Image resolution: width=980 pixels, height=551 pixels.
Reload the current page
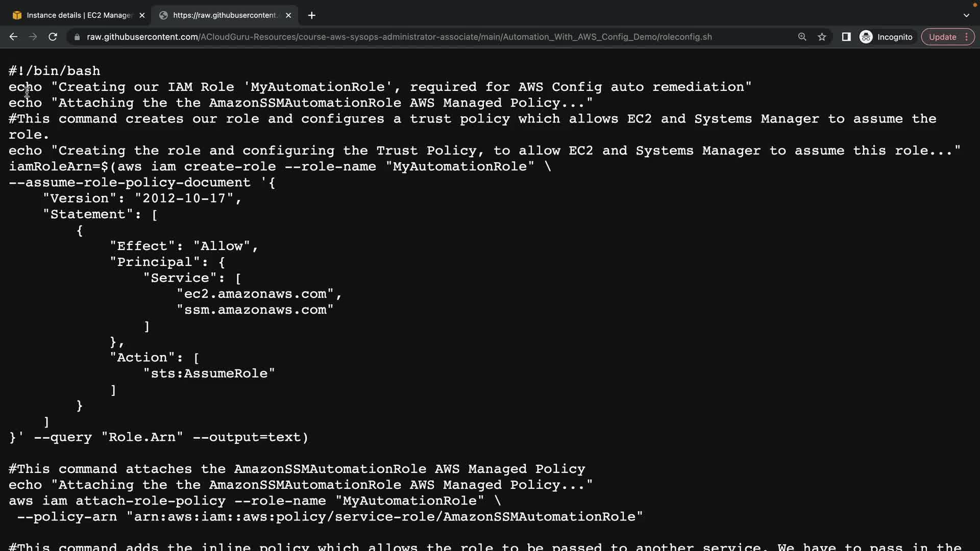53,37
